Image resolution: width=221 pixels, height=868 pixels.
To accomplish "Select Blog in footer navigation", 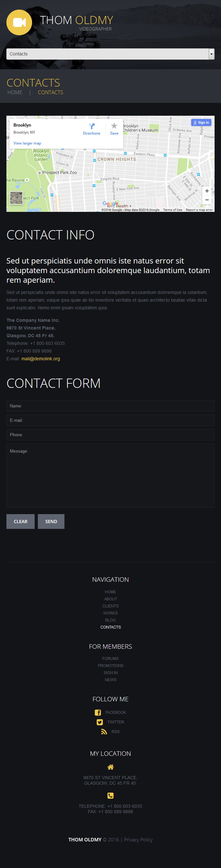I will [110, 620].
